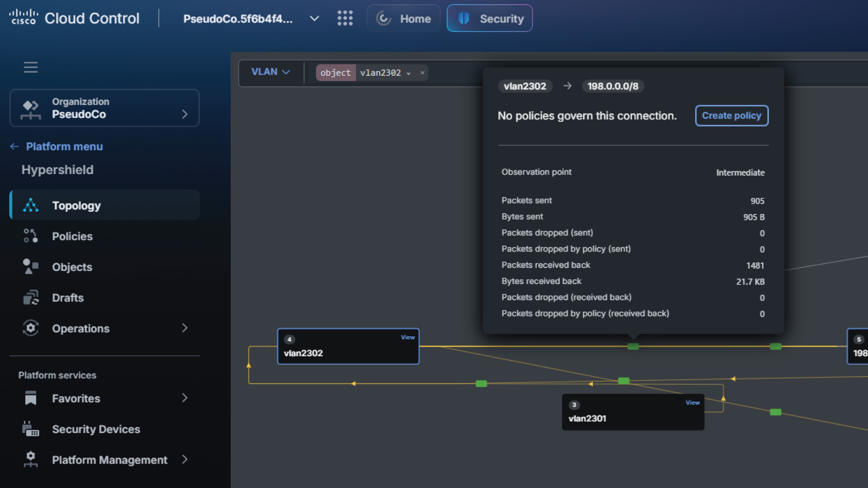Click the 198.0.0.0/8 destination chip
The width and height of the screenshot is (868, 488).
tap(612, 86)
